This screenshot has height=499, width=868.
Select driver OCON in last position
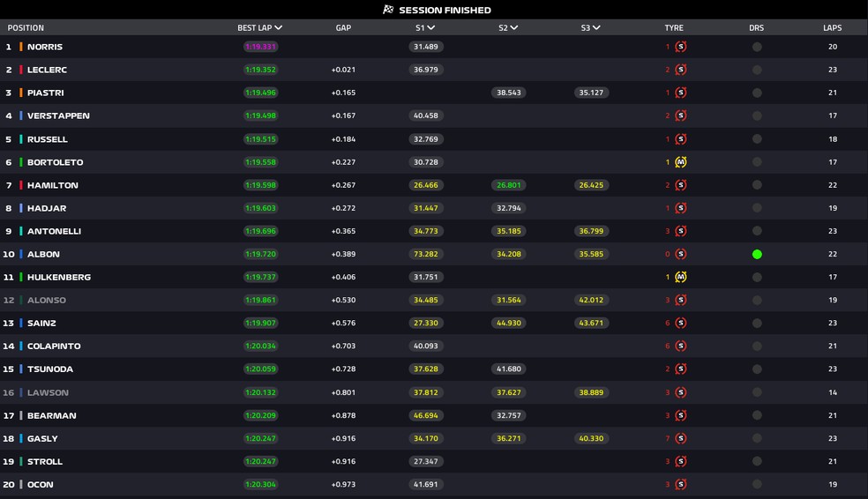[41, 485]
